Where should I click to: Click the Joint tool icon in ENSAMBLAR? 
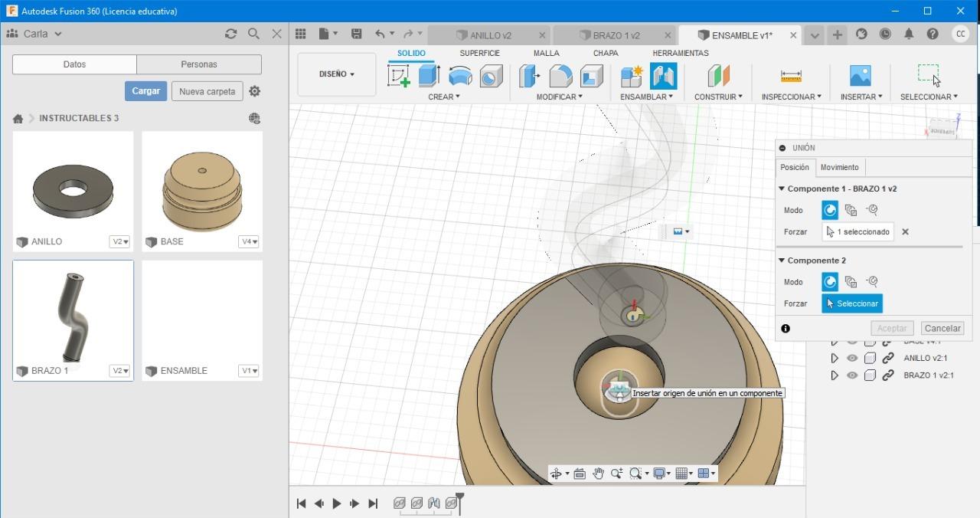coord(663,76)
